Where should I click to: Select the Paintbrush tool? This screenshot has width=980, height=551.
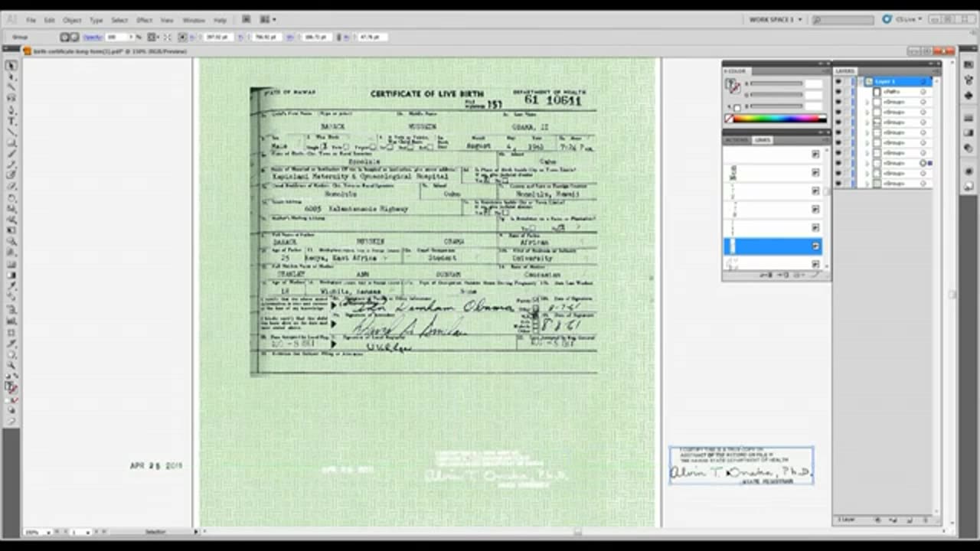(x=11, y=154)
